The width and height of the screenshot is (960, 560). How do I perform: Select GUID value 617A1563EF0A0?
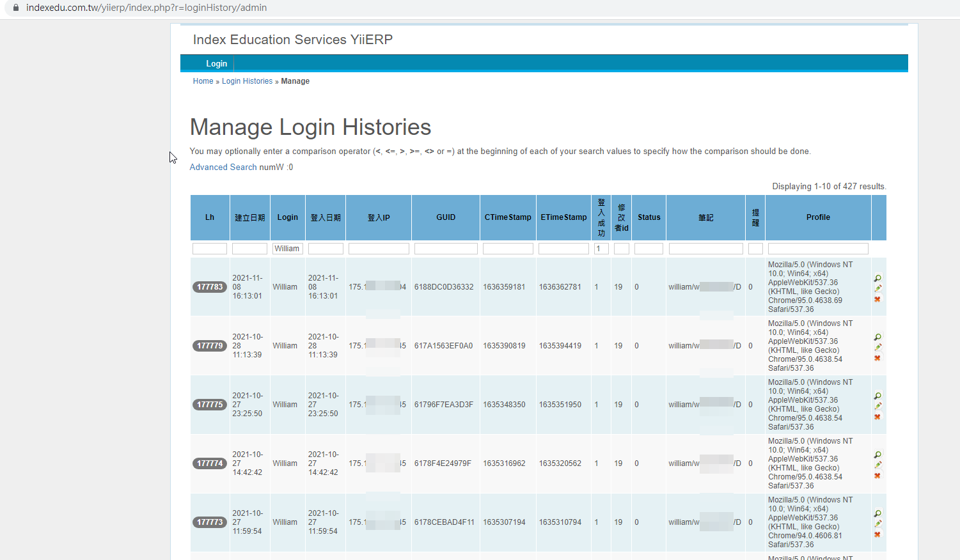tap(443, 346)
